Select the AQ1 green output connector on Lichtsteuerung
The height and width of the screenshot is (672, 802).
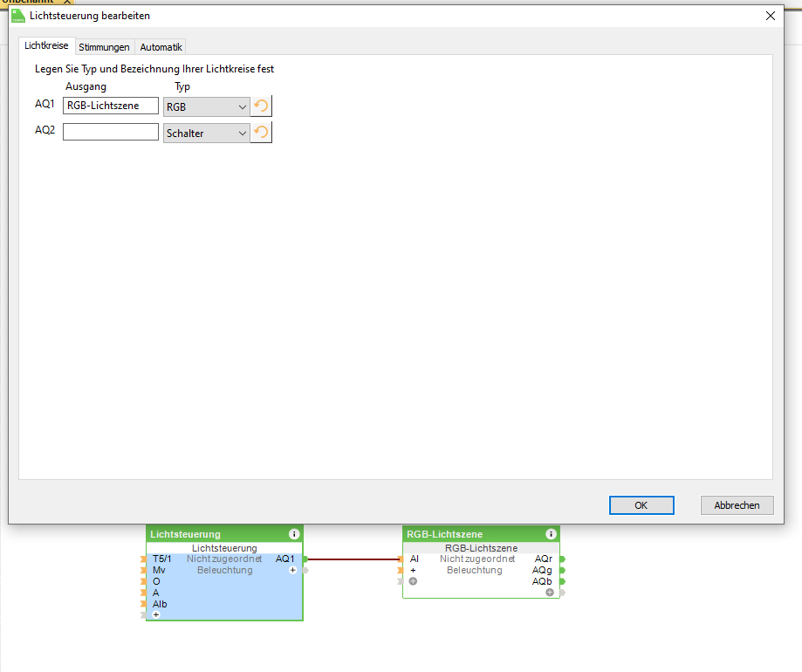305,559
